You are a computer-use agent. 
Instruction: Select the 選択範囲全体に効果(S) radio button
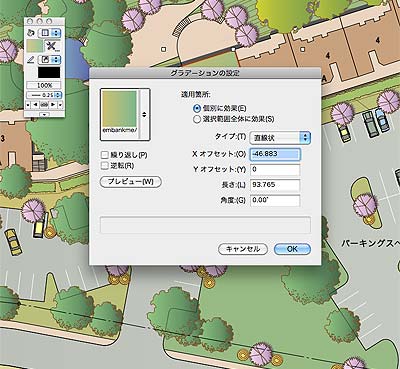(197, 119)
